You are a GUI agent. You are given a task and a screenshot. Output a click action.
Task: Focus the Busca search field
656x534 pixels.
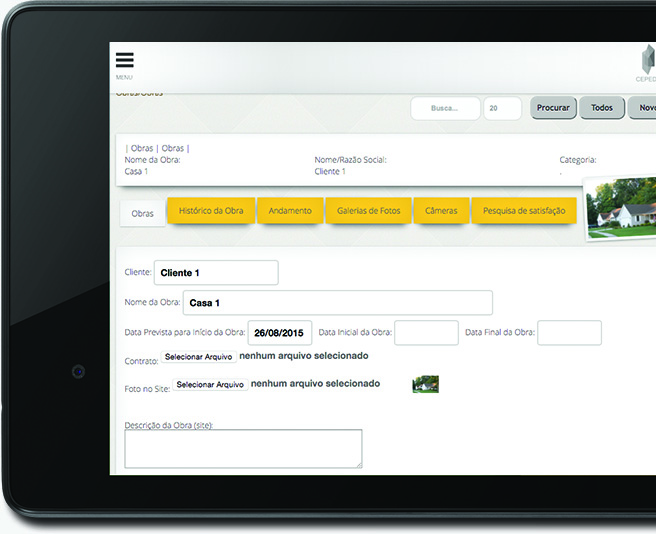click(x=445, y=108)
